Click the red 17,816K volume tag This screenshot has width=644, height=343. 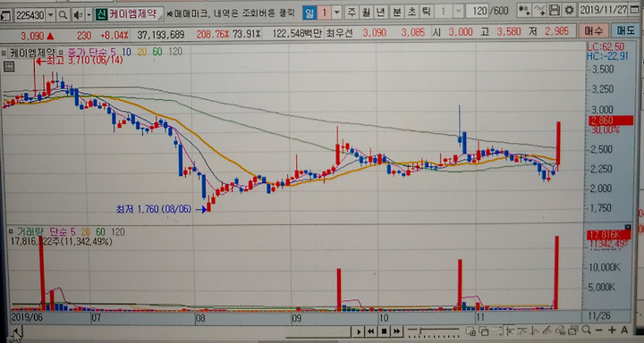608,235
